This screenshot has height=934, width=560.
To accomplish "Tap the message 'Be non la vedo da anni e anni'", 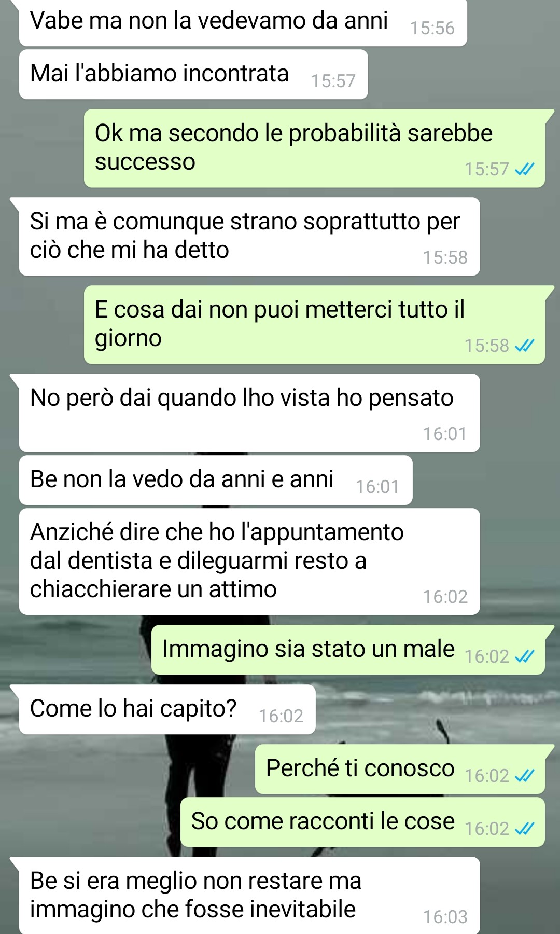I will (216, 480).
